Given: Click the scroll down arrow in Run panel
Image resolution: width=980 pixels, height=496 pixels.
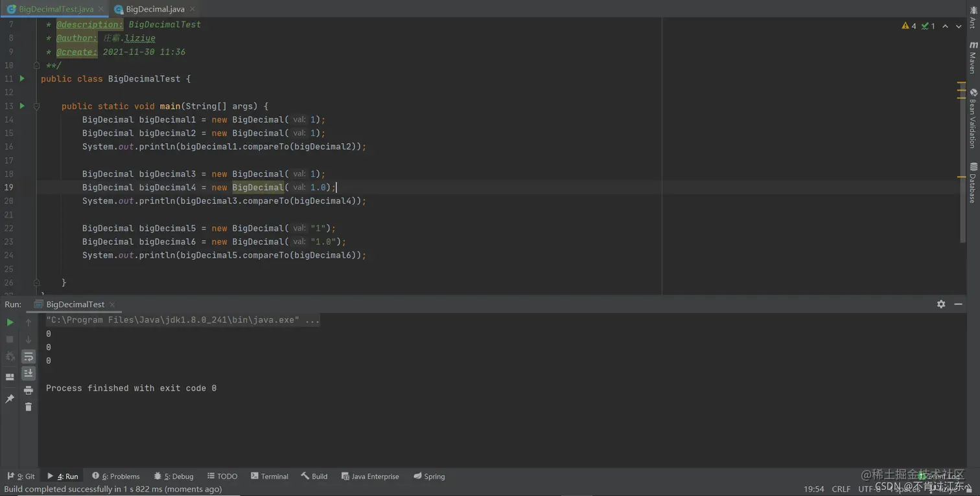Looking at the screenshot, I should (29, 339).
